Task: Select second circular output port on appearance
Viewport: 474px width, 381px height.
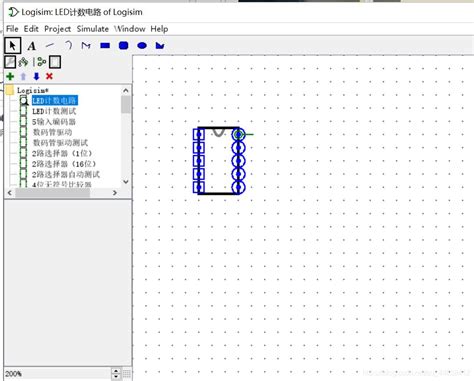Action: (239, 147)
